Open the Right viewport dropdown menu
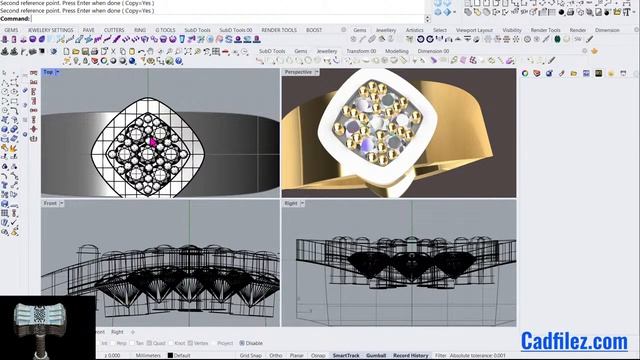This screenshot has height=360, width=640. click(302, 203)
